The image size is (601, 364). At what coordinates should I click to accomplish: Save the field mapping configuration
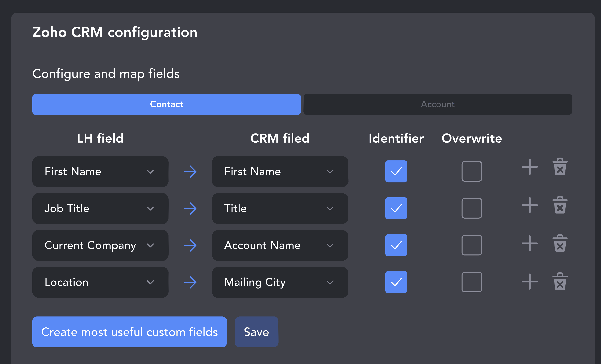pyautogui.click(x=257, y=332)
